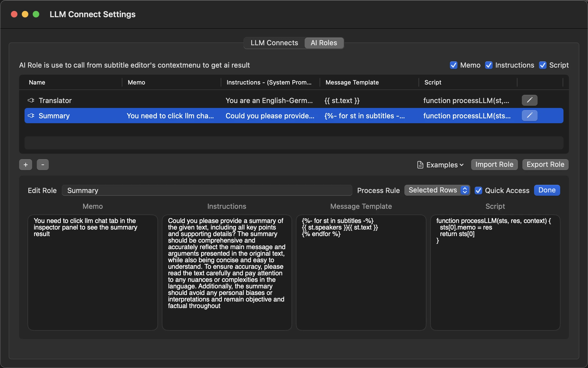
Task: Remove selected role with minus button
Action: 43,165
